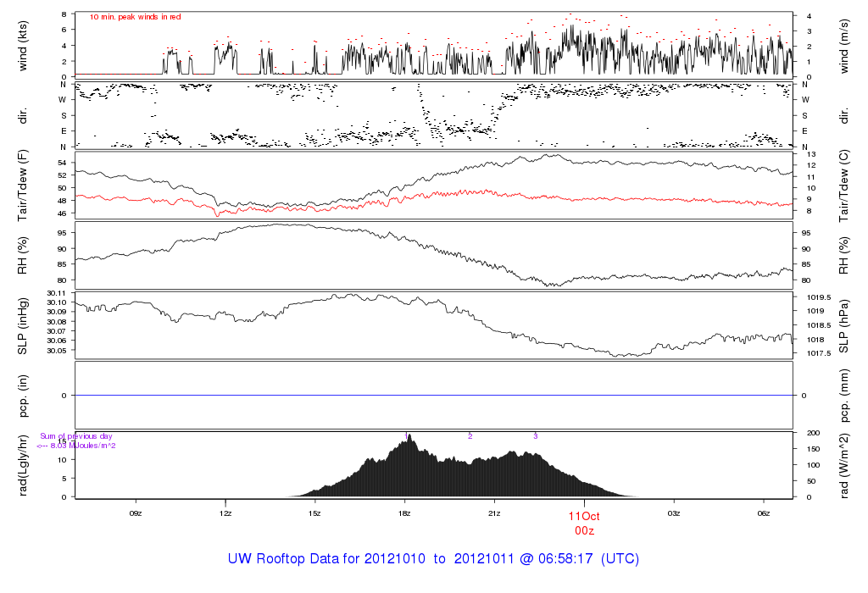Click the blue zero precipitation line
This screenshot has width=868, height=593.
click(x=433, y=395)
